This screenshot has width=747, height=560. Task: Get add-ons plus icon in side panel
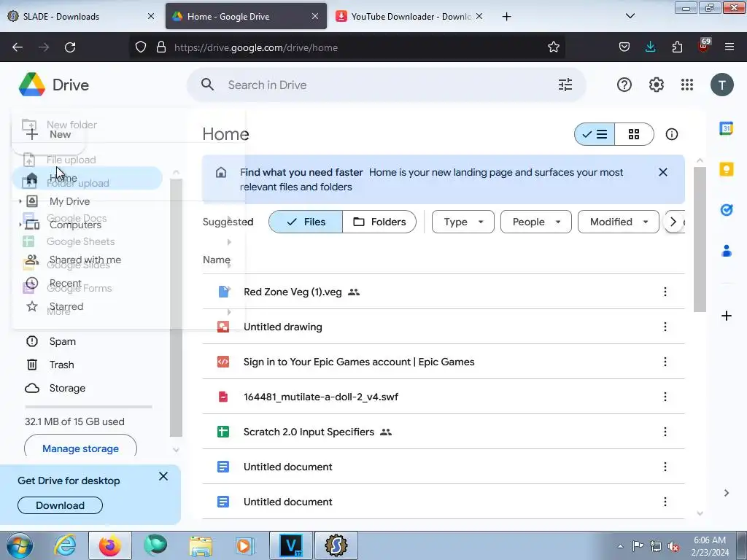click(726, 316)
